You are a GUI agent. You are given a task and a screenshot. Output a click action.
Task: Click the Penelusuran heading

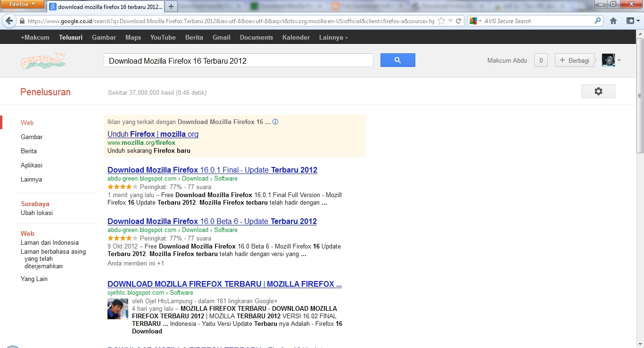[45, 92]
